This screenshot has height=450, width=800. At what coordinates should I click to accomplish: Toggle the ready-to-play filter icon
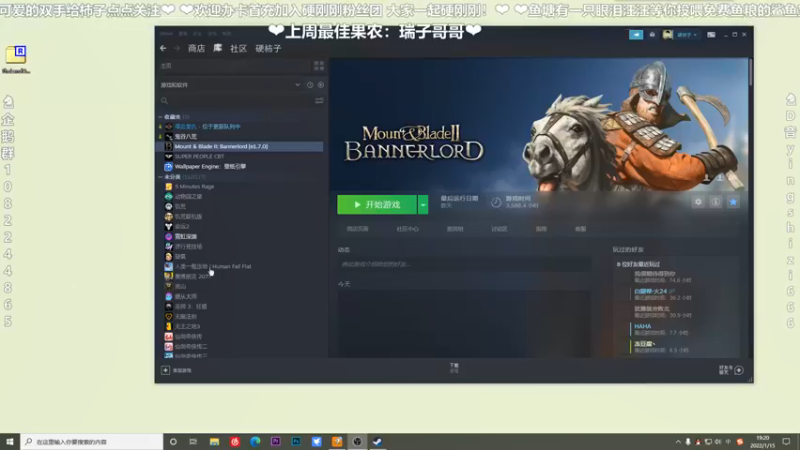point(320,85)
